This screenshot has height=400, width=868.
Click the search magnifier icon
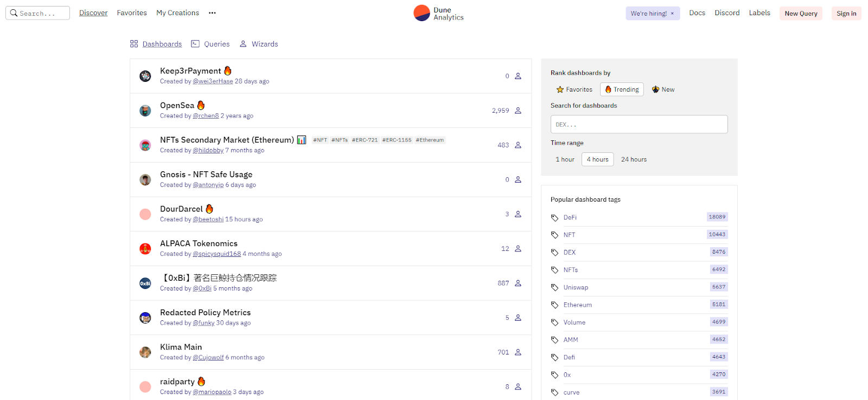click(14, 13)
